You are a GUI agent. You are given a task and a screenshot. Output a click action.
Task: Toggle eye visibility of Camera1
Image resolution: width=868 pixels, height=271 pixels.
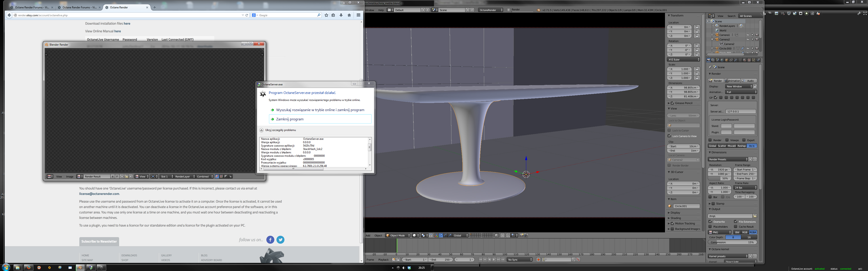748,35
